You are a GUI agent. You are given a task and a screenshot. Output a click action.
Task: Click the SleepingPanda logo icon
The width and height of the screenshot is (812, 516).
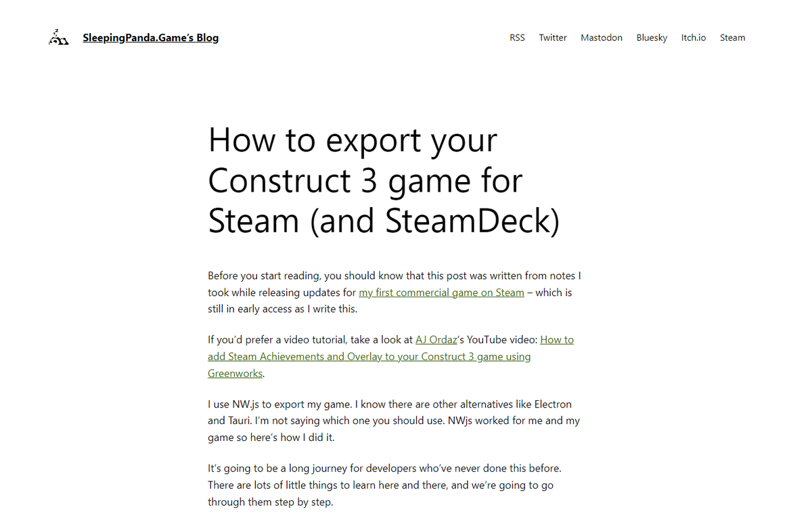pyautogui.click(x=59, y=38)
